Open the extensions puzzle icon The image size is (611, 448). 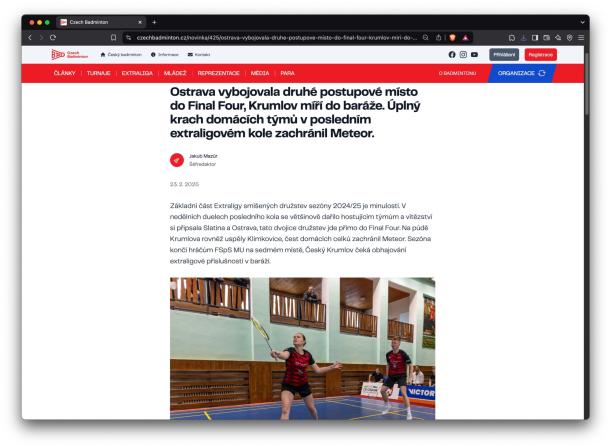[x=512, y=38]
